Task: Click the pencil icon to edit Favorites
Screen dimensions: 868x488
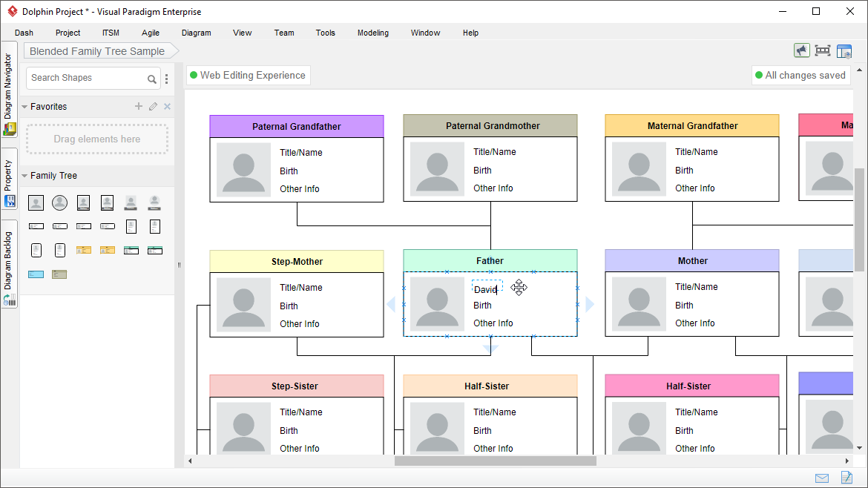Action: (153, 106)
